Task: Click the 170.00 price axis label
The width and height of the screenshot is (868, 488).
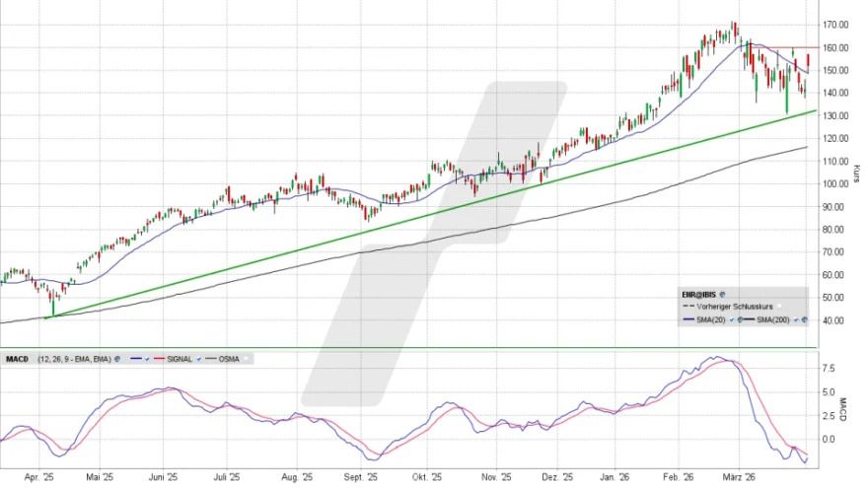Action: coord(835,25)
